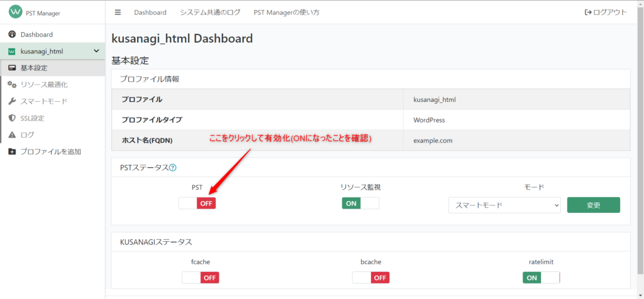The width and height of the screenshot is (644, 299).
Task: Click the kusanagi_html profile value cell
Action: (517, 99)
